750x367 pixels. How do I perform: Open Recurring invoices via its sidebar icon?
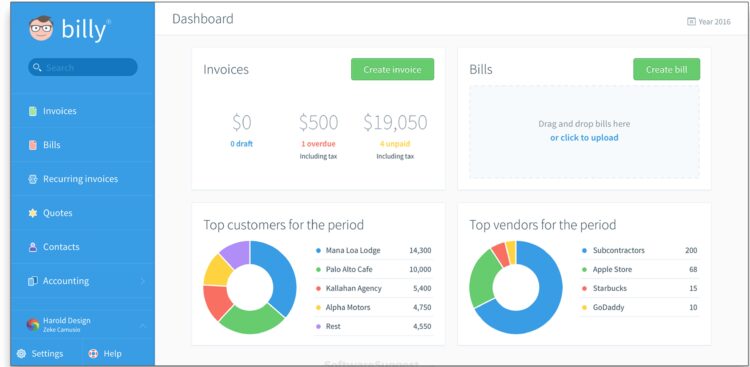pyautogui.click(x=33, y=179)
